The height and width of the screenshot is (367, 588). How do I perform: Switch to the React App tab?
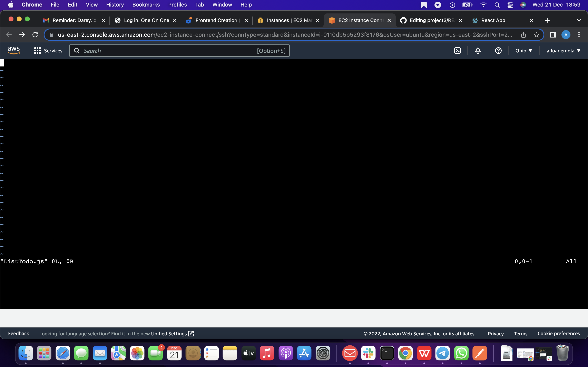pos(493,20)
